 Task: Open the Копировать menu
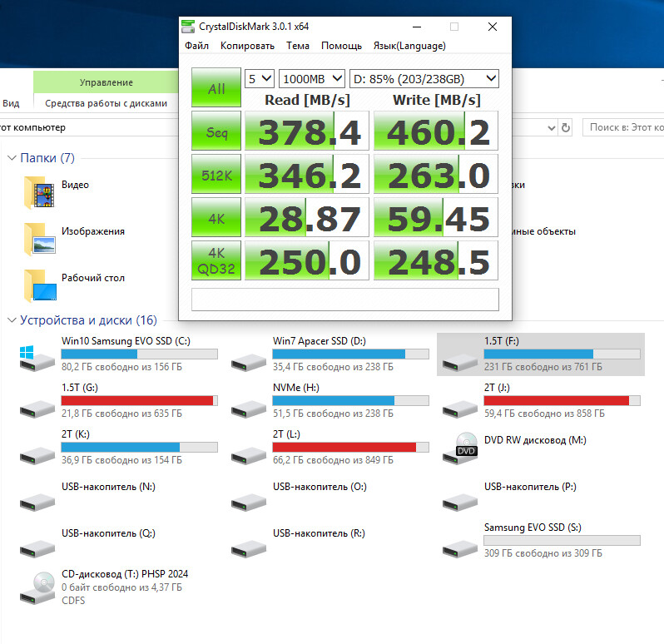[247, 46]
